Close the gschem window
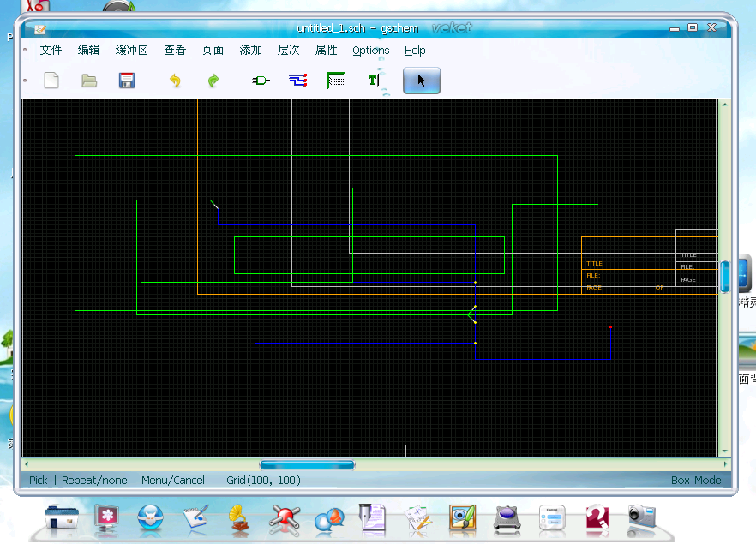The image size is (756, 544). point(711,27)
